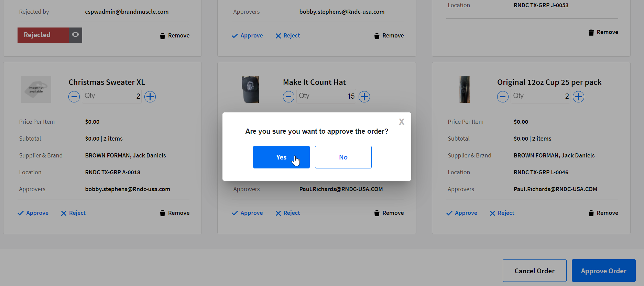Close the approve order confirmation dialog
Screen dimensions: 644x286
(x=401, y=122)
